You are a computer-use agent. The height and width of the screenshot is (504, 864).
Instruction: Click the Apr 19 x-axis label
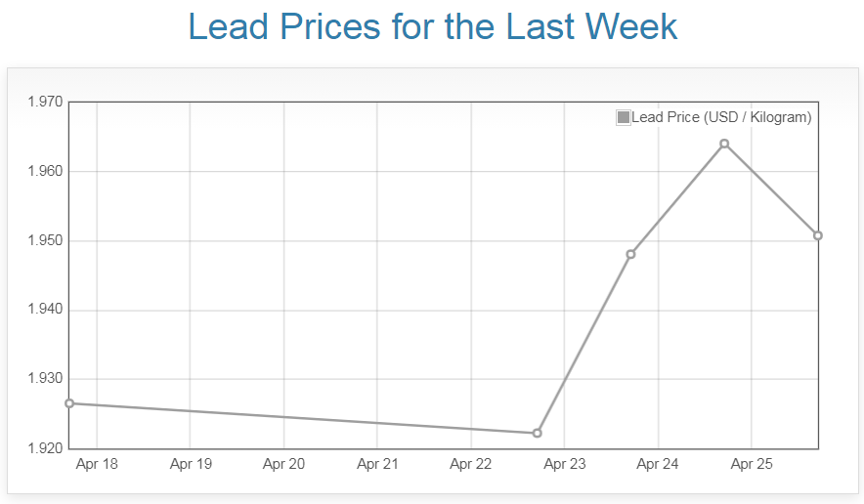pyautogui.click(x=191, y=464)
